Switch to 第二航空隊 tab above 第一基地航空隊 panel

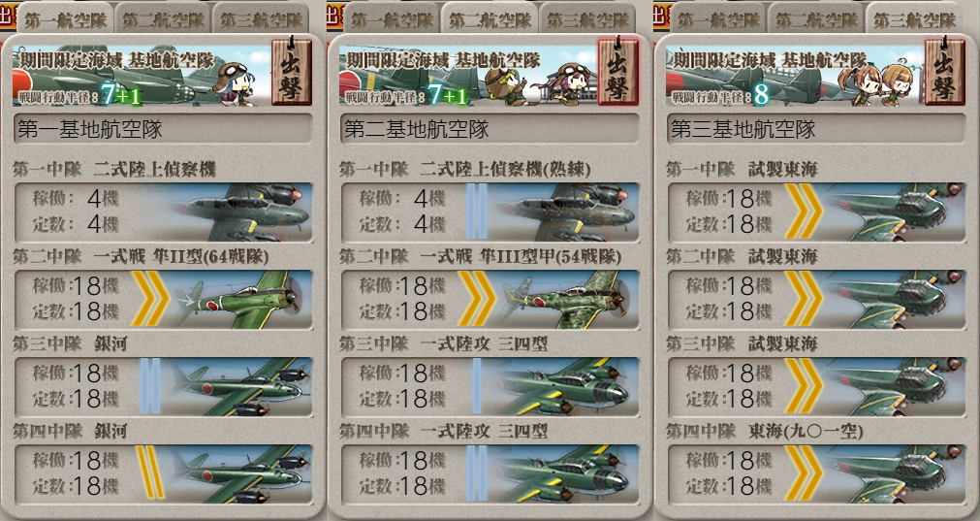(163, 19)
